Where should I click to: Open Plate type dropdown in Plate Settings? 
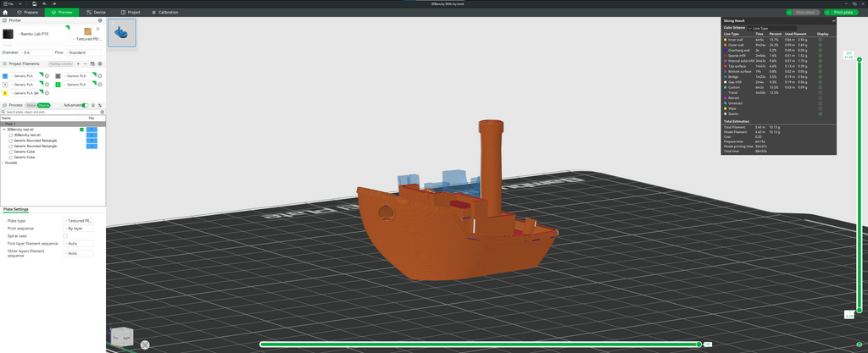(78, 220)
